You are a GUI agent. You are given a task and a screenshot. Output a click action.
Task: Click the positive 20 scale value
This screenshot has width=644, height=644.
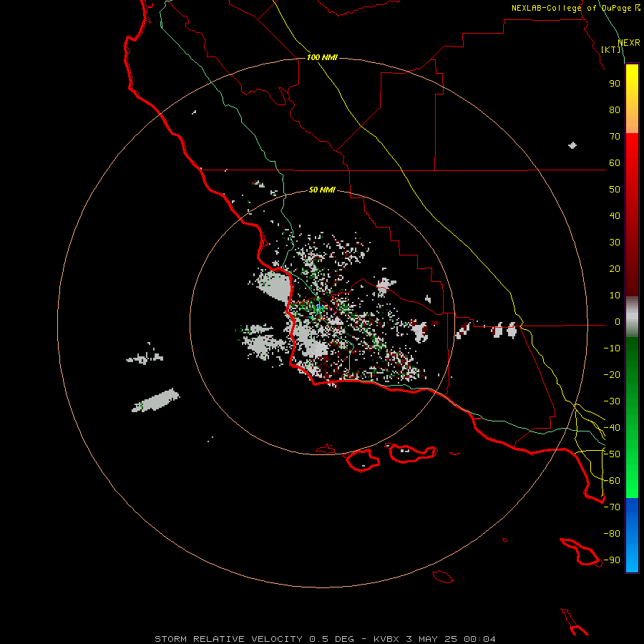[x=615, y=269]
